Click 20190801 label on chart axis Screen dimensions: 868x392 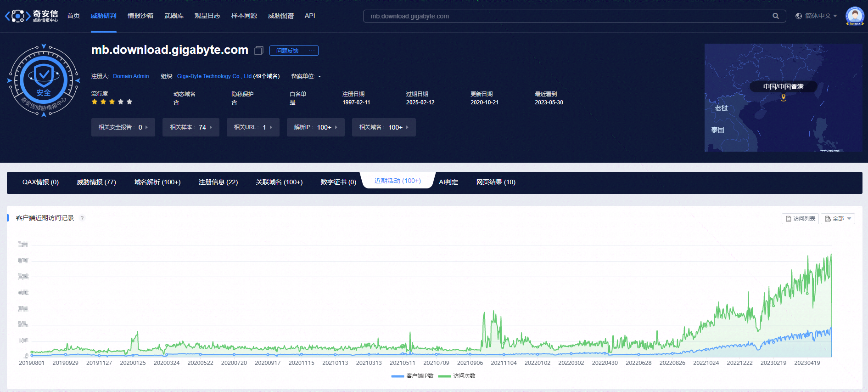32,363
